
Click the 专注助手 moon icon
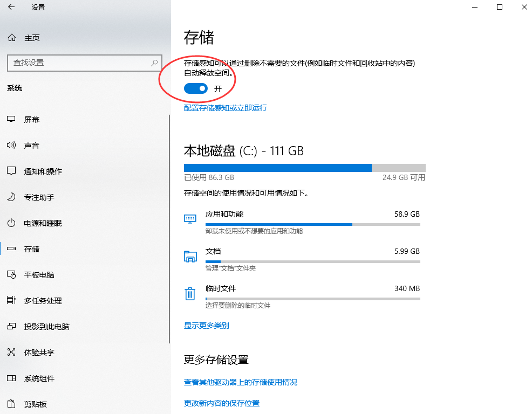click(11, 197)
